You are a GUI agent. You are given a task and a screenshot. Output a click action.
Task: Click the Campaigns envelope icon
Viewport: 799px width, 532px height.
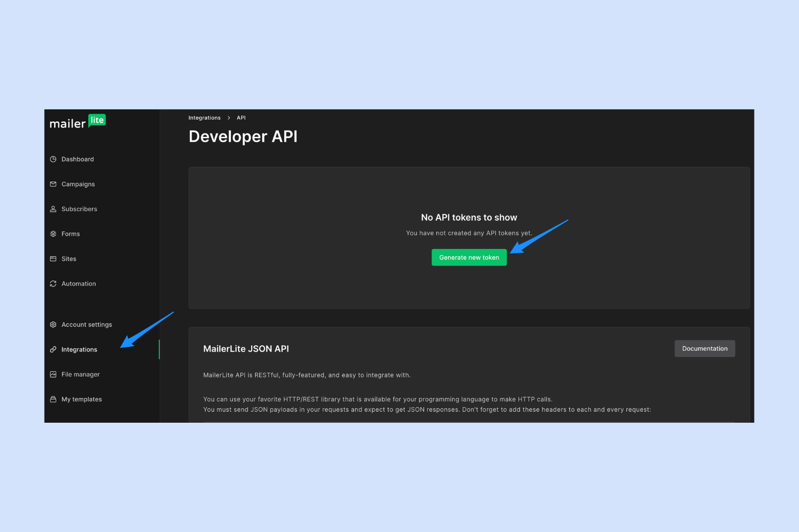pos(53,184)
